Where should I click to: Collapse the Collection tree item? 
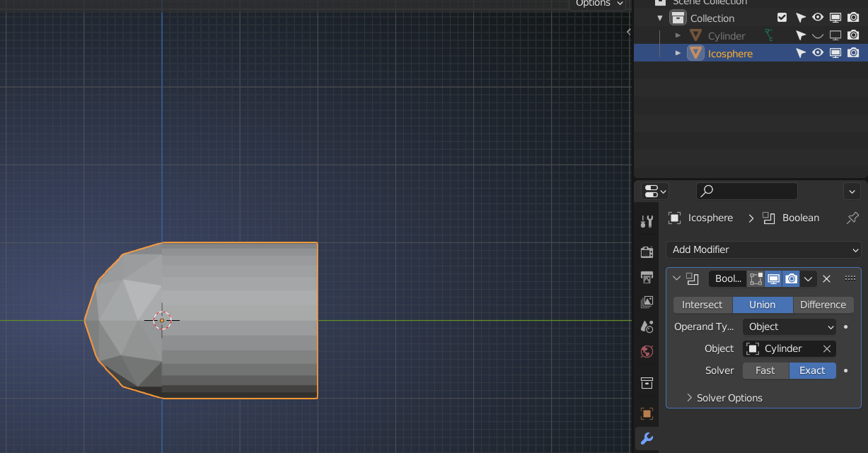point(660,18)
